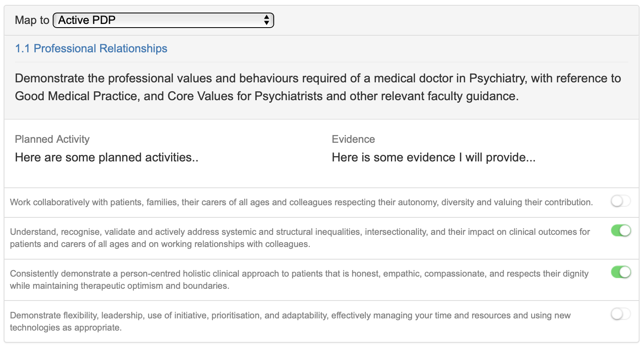
Task: Click 'Here is some evidence I will provide...' text
Action: tap(434, 157)
